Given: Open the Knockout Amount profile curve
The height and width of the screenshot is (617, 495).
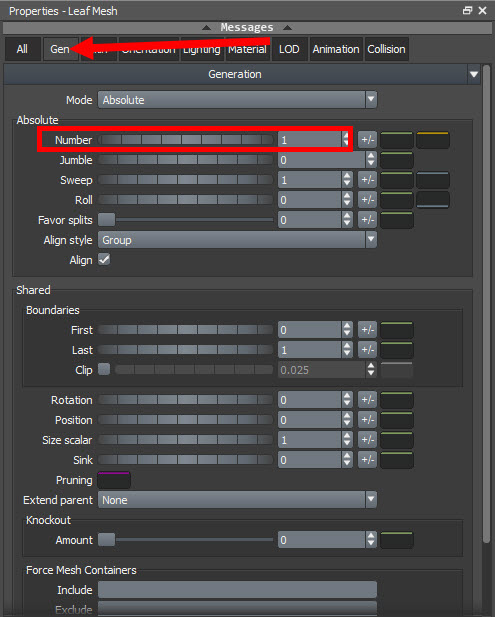Looking at the screenshot, I should [x=397, y=540].
